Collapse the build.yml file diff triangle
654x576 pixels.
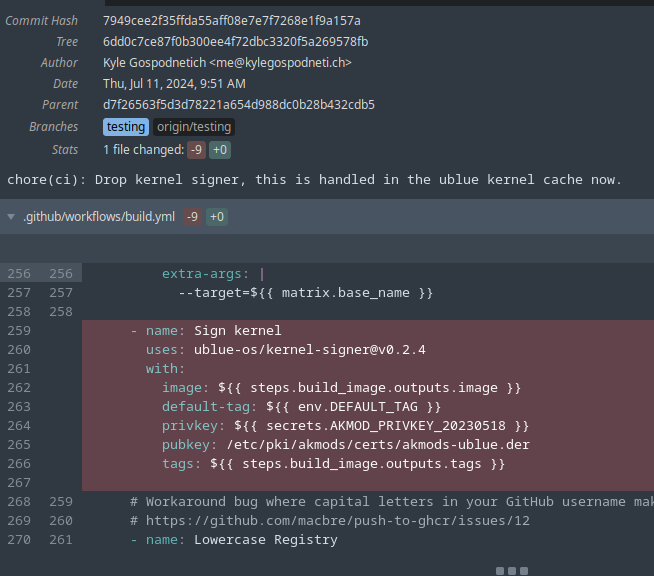coord(11,217)
